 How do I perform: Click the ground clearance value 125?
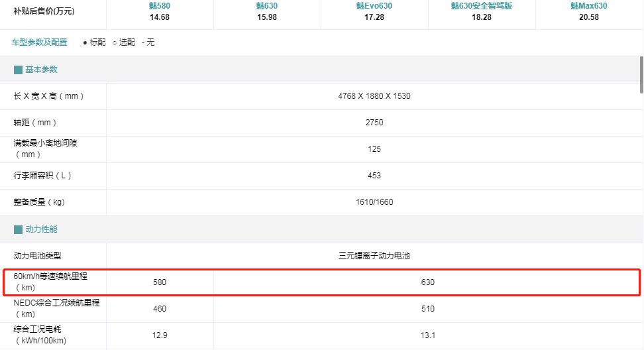[374, 149]
